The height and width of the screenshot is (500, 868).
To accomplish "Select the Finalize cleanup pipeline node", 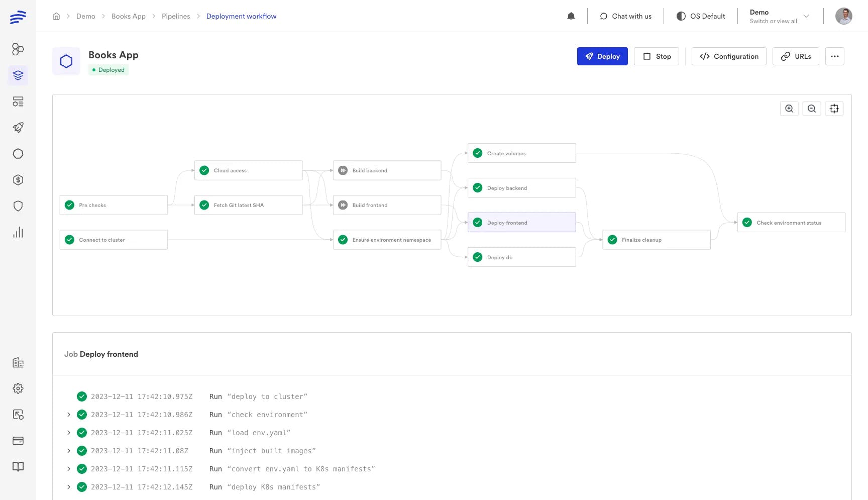I will click(x=656, y=240).
